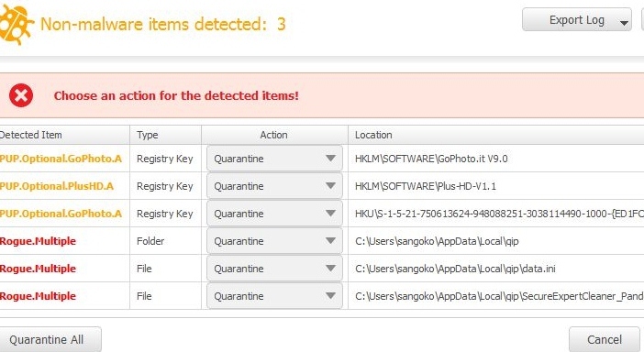Click Registry Key type in the Plus-HD row
This screenshot has width=644, height=352.
coord(165,186)
